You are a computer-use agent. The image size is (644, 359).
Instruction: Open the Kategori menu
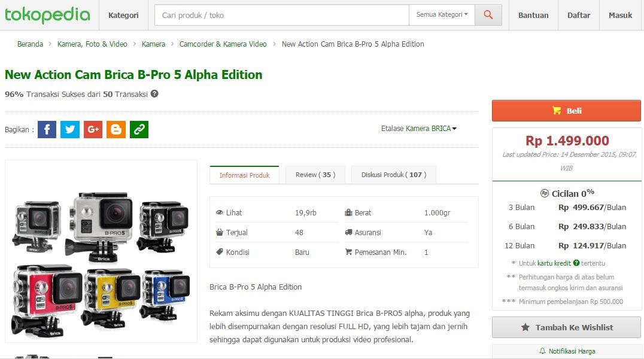point(123,15)
